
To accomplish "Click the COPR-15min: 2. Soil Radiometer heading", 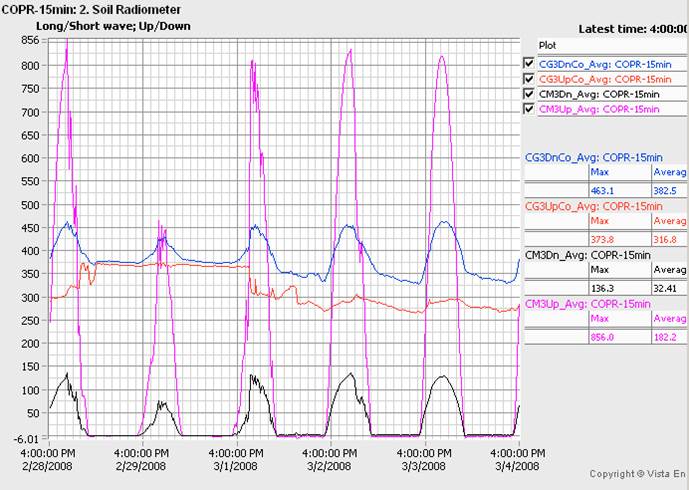I will pyautogui.click(x=91, y=9).
